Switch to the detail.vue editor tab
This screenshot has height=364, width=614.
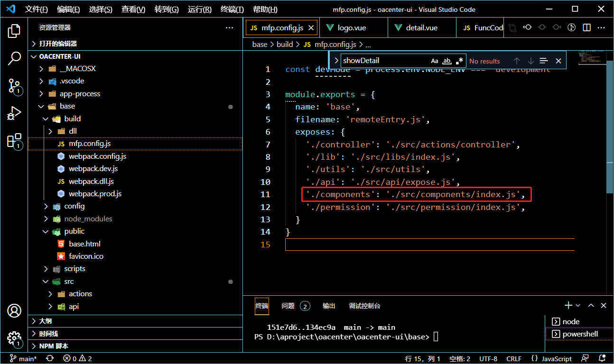(x=421, y=28)
